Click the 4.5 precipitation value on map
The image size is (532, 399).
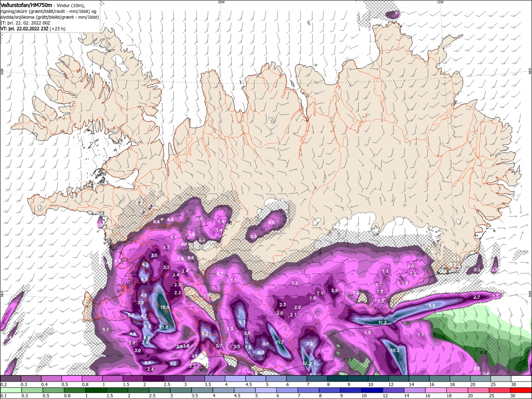tap(261, 352)
